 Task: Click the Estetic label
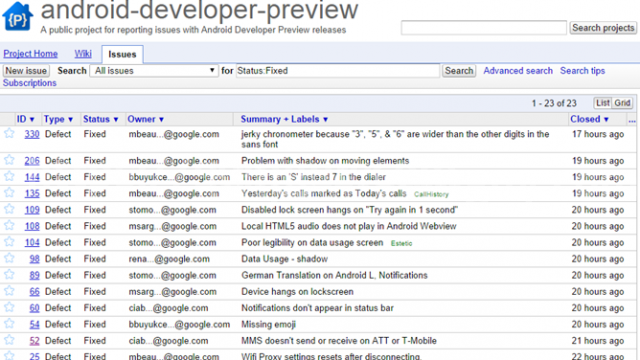tap(401, 243)
